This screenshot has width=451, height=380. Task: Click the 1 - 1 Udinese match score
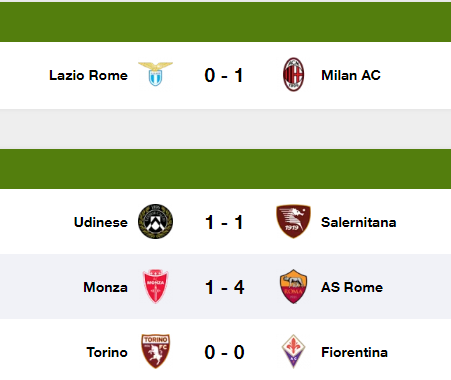(x=224, y=222)
